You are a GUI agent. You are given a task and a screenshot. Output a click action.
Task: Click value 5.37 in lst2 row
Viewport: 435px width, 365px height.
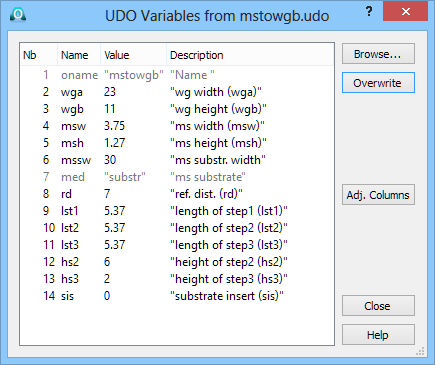[x=114, y=228]
